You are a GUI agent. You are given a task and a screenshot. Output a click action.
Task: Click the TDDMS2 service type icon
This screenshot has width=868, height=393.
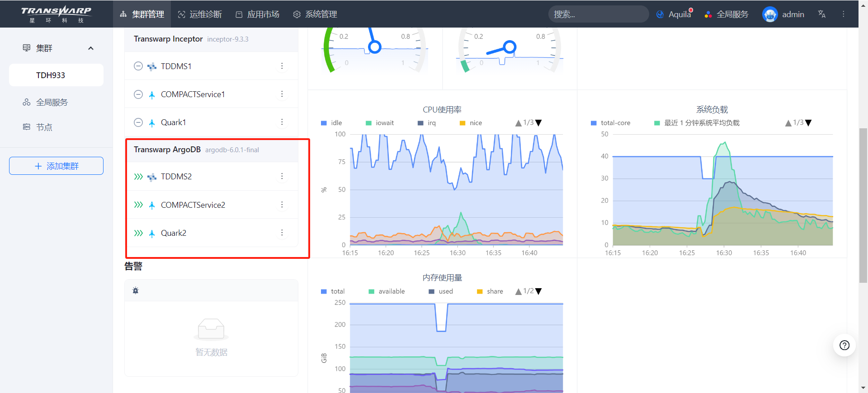point(152,177)
